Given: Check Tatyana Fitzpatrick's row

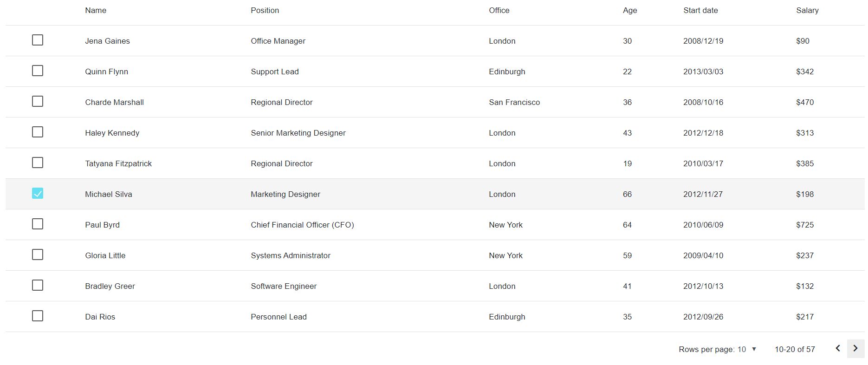Looking at the screenshot, I should 38,163.
